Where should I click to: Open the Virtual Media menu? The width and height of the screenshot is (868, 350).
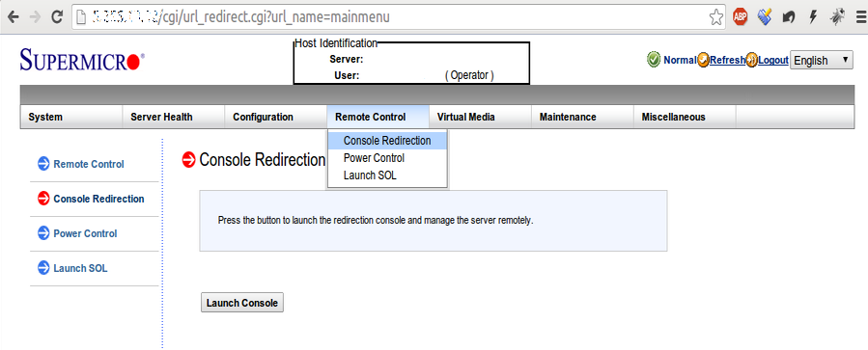(480, 118)
